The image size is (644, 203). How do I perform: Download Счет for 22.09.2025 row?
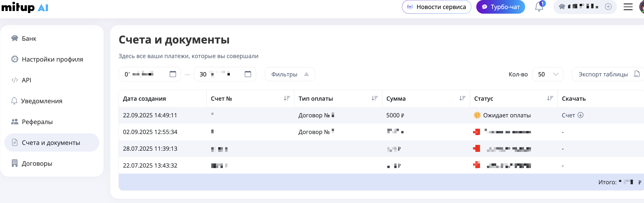(572, 115)
